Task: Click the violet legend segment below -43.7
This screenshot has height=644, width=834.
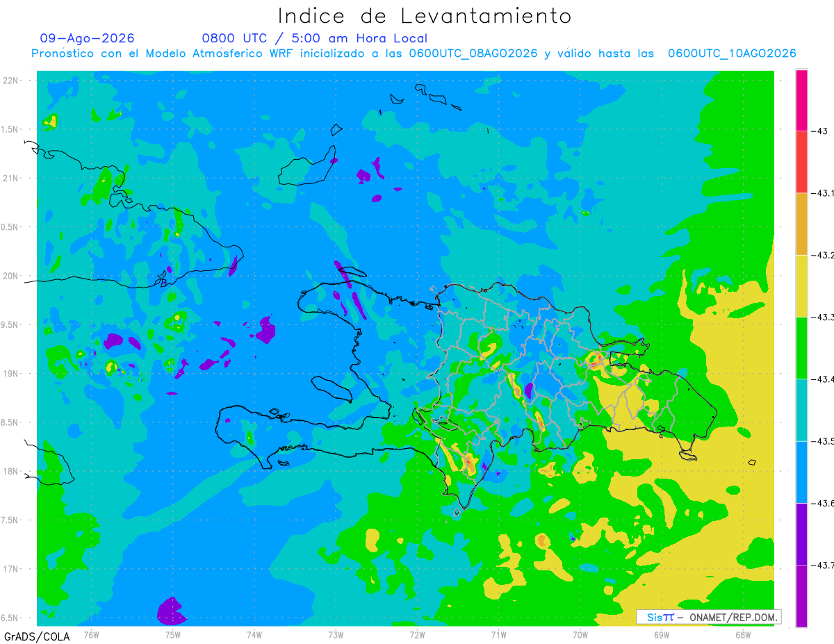Action: tap(801, 595)
